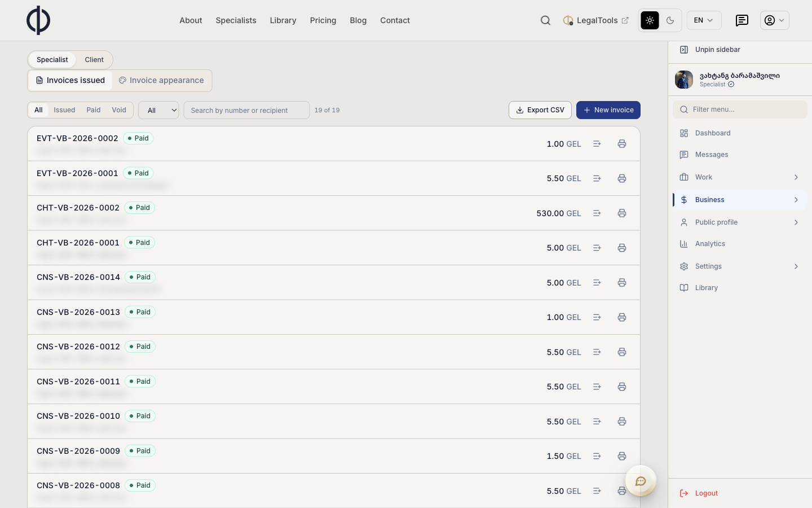The image size is (812, 508).
Task: Open details icon for CHT-VB-2026-0002
Action: tap(597, 213)
